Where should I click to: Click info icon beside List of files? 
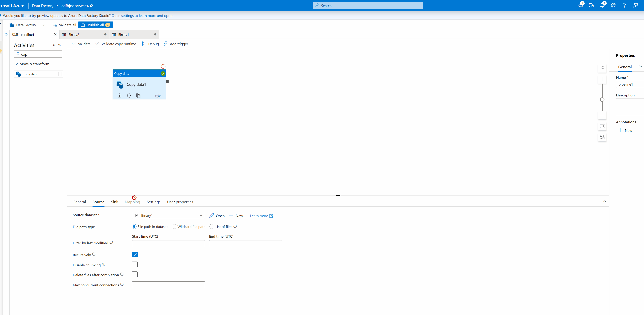235,226
